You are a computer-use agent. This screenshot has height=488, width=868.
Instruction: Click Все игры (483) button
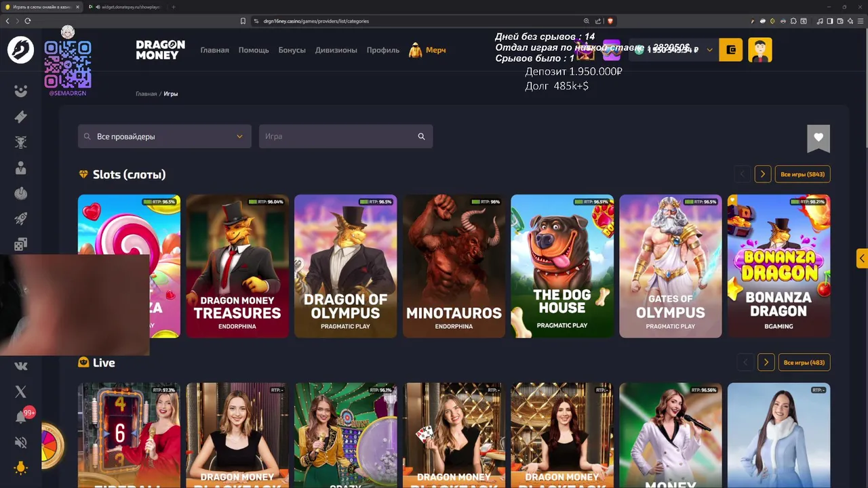[x=804, y=363]
